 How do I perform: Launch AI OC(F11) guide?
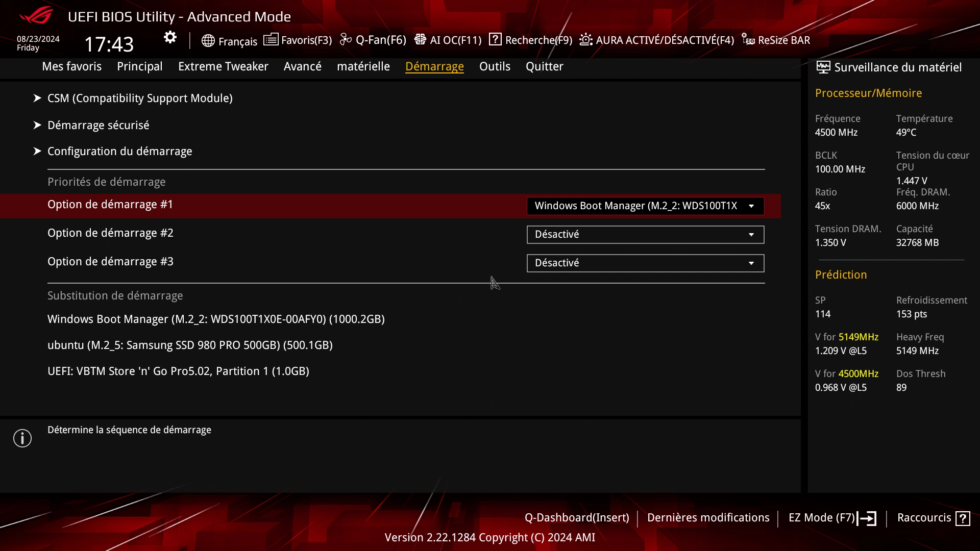tap(456, 40)
